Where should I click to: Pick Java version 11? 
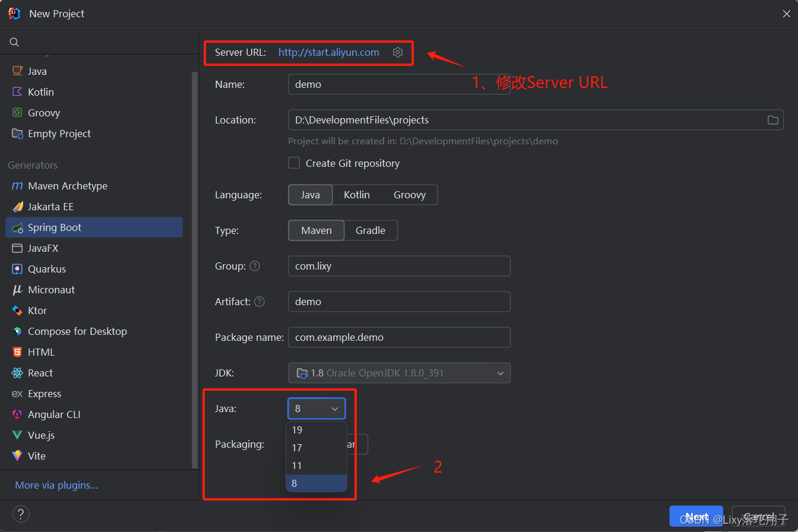point(316,465)
